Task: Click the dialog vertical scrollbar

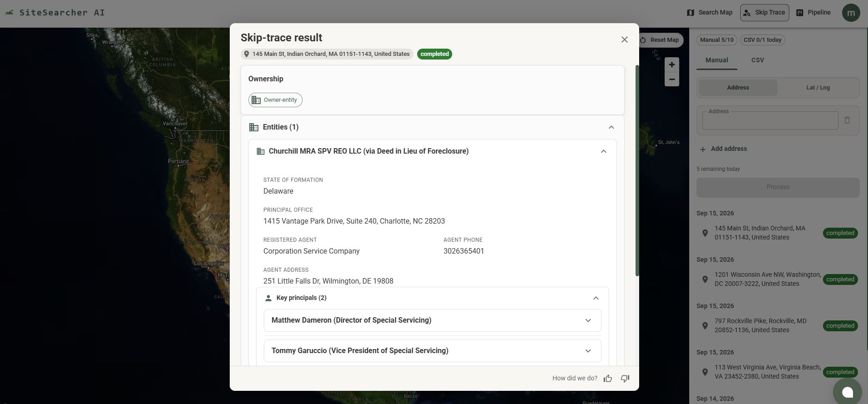Action: pyautogui.click(x=637, y=170)
